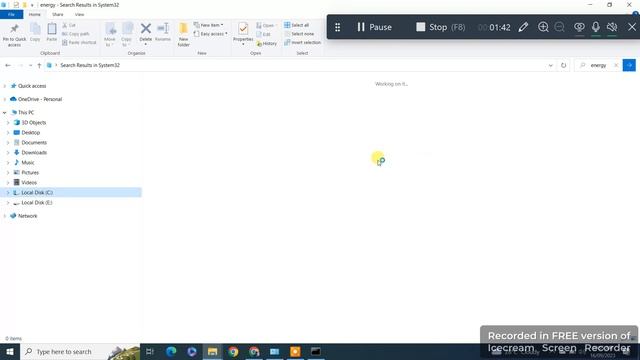Select Downloads in navigation pane
Viewport: 640px width, 360px height.
click(34, 153)
